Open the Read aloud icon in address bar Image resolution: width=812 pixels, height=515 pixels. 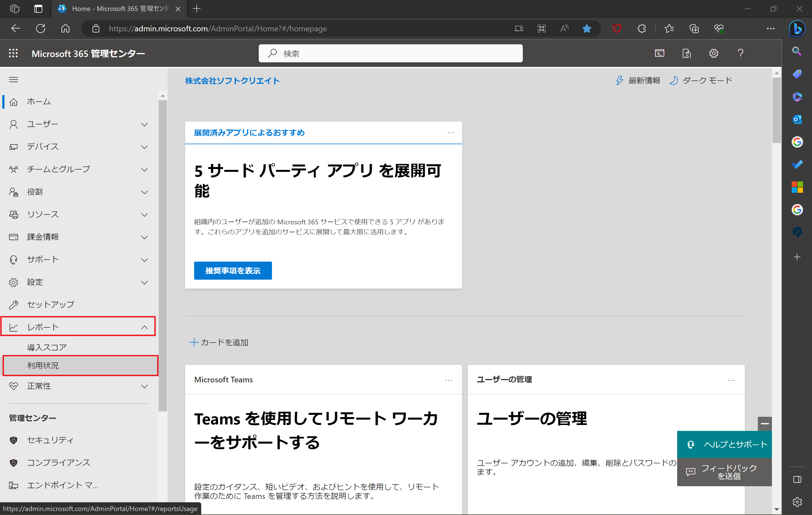click(x=564, y=28)
